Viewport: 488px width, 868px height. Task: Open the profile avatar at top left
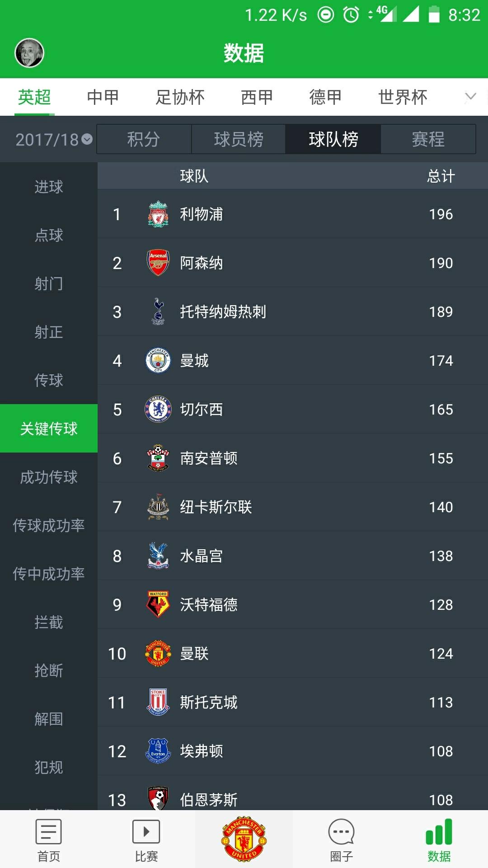[28, 52]
